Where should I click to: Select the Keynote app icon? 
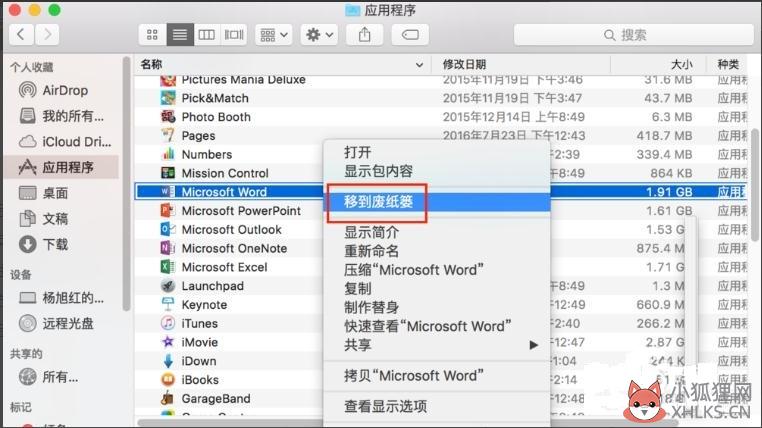pyautogui.click(x=168, y=305)
